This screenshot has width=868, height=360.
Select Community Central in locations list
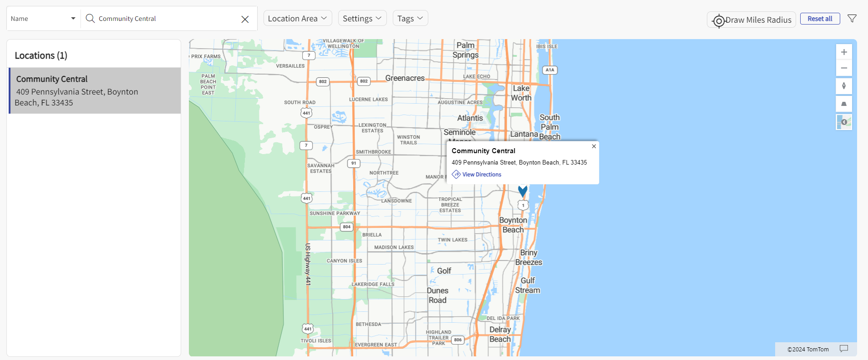click(95, 90)
